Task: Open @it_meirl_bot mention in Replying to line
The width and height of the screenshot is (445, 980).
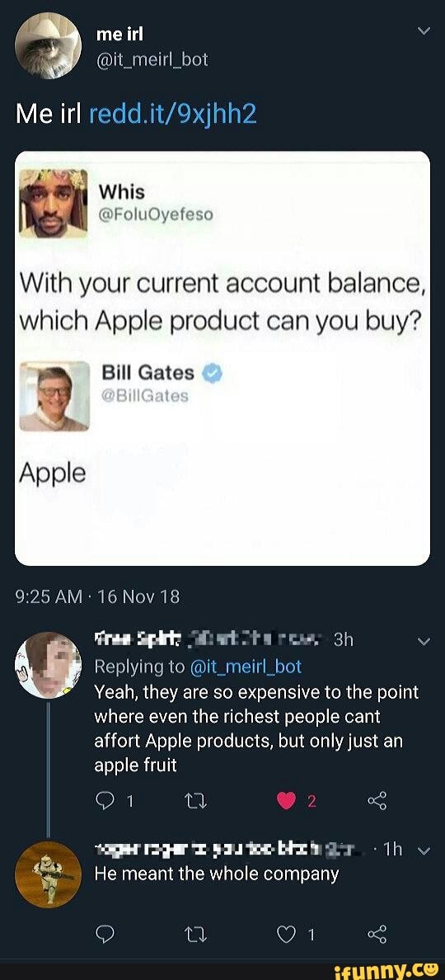Action: point(246,667)
